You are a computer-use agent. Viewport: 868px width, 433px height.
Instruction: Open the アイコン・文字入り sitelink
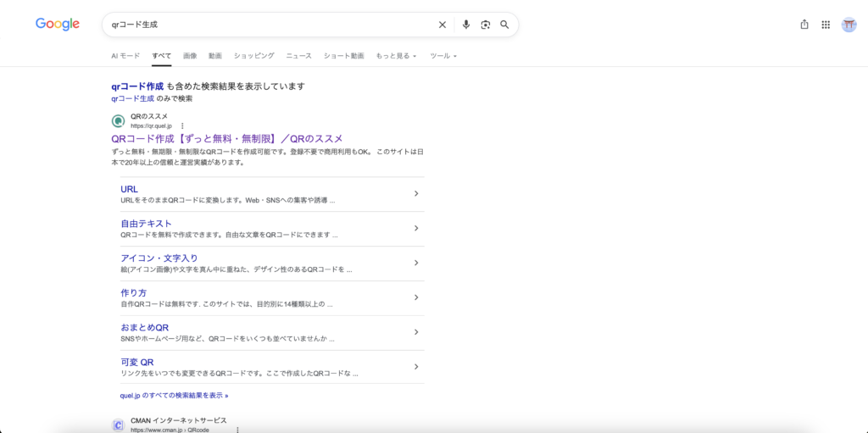pos(159,258)
